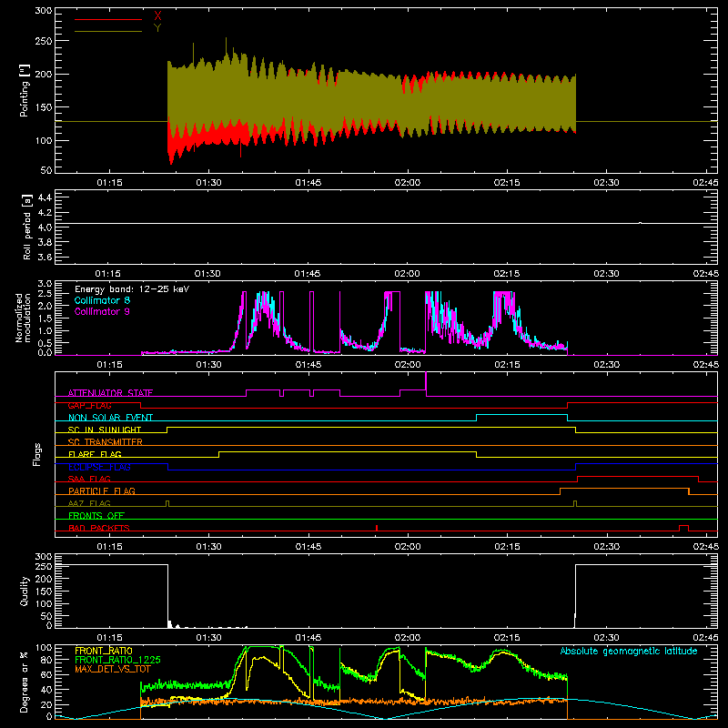Click the 2.5 value on modulation axis
728x728 pixels.
tap(45, 293)
